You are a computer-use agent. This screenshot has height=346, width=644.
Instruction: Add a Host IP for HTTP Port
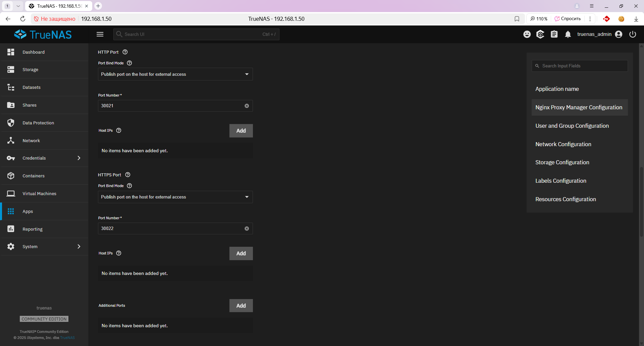click(x=241, y=131)
